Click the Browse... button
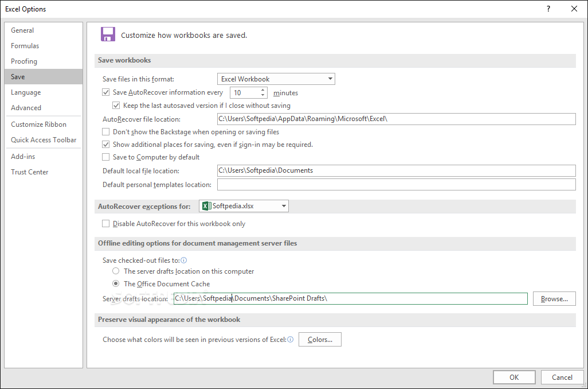 coord(554,299)
